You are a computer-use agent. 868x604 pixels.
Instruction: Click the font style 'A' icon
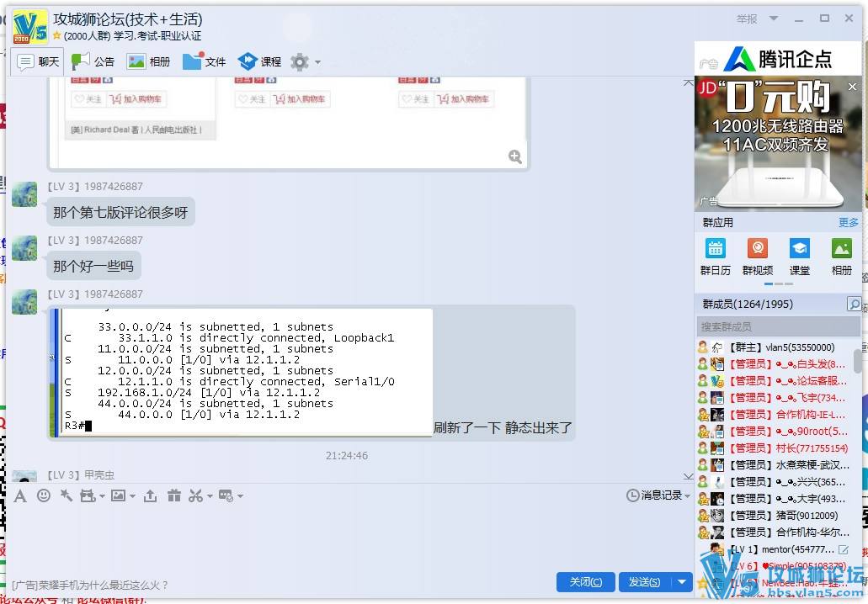[20, 495]
